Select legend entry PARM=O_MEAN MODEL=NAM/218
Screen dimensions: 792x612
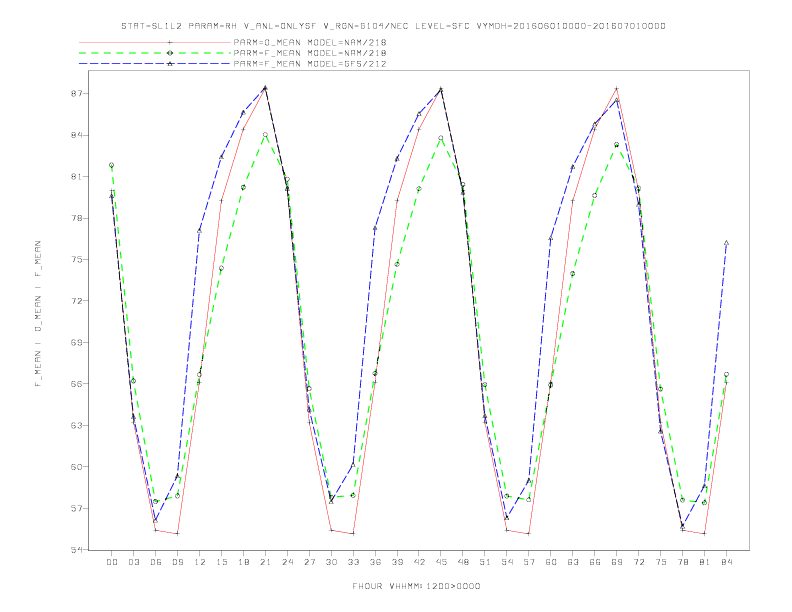coord(310,42)
